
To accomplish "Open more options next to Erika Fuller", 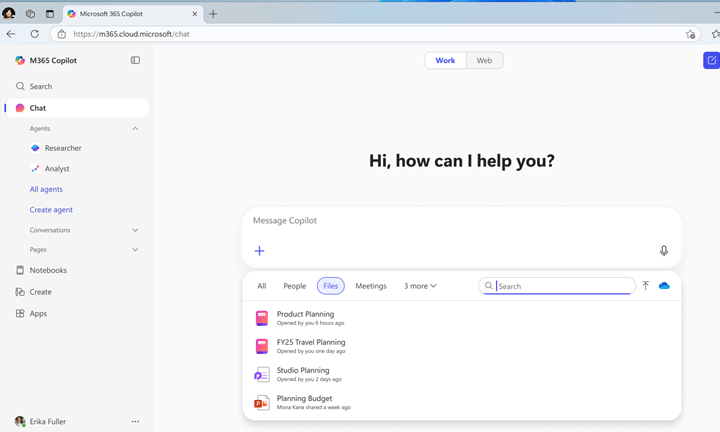I will click(135, 421).
